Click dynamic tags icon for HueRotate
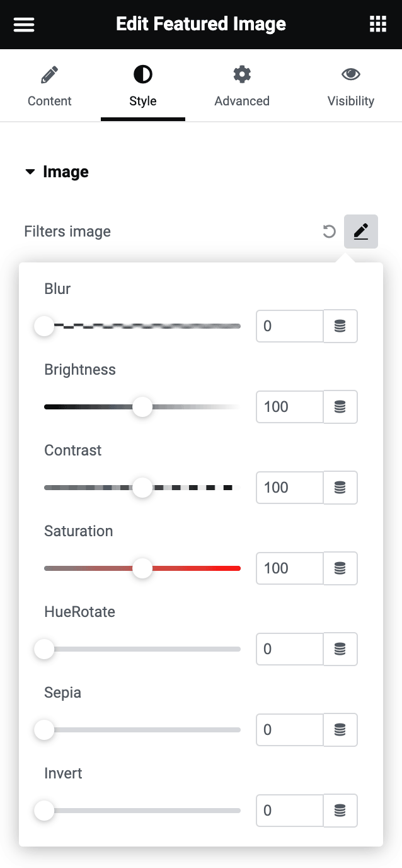402x868 pixels. 340,649
